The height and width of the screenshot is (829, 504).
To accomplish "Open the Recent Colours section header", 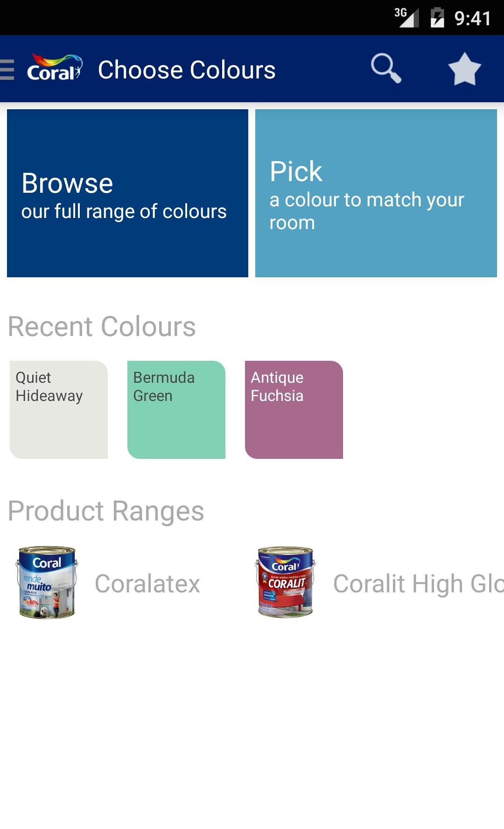I will [102, 326].
